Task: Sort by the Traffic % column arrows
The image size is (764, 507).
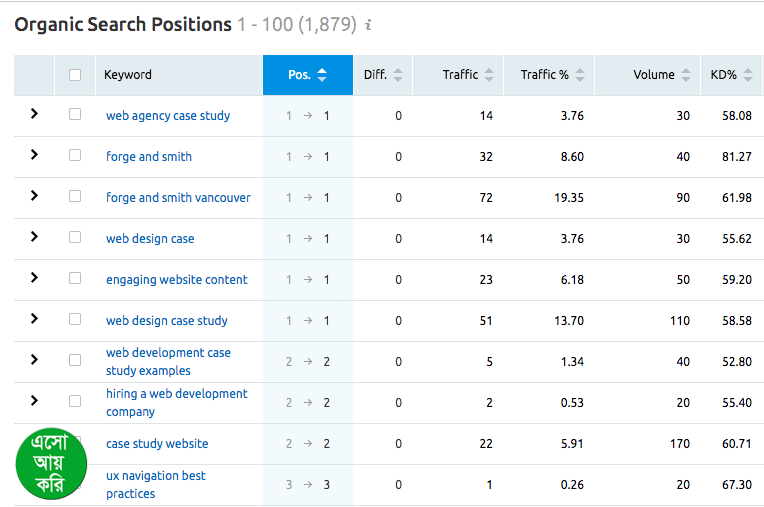Action: click(580, 75)
